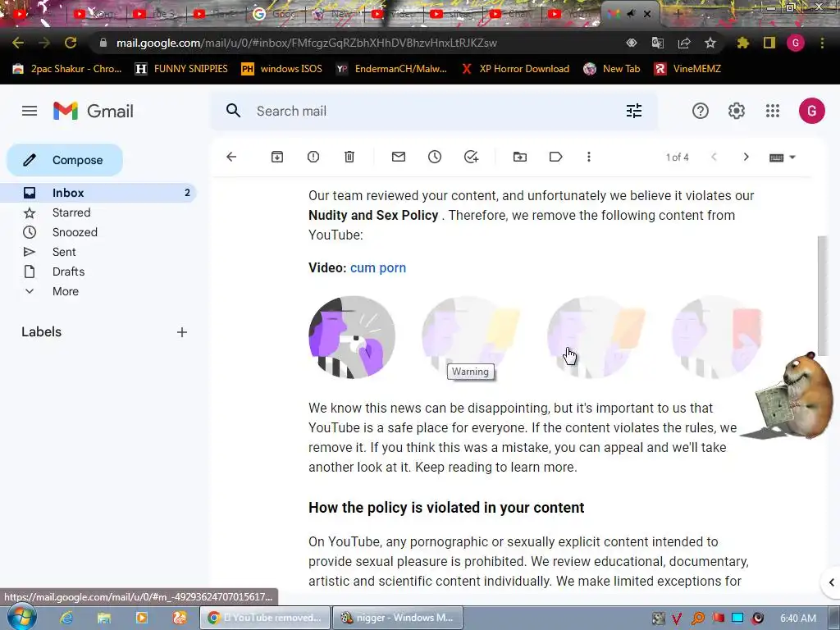Click the Gmail logo
This screenshot has width=840, height=630.
click(94, 111)
